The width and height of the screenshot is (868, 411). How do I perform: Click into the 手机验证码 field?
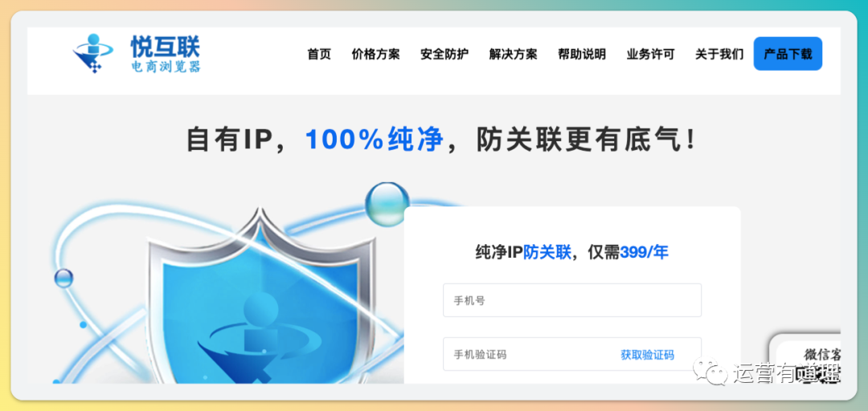pos(572,354)
